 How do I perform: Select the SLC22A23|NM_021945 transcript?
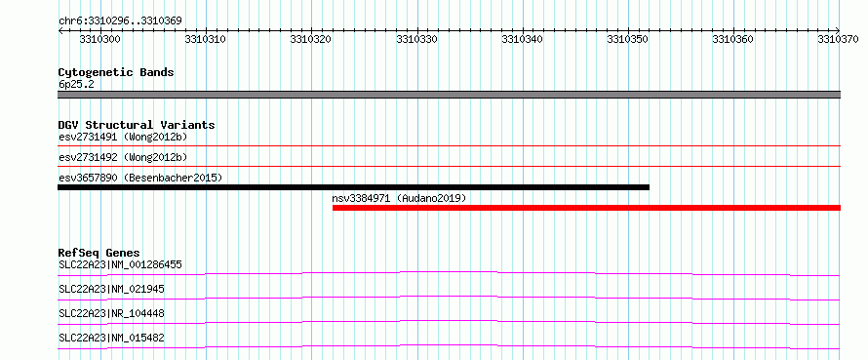[449, 298]
